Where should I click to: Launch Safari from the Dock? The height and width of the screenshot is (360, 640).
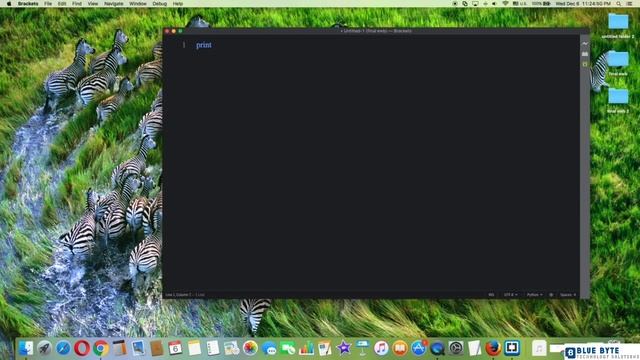coord(63,348)
